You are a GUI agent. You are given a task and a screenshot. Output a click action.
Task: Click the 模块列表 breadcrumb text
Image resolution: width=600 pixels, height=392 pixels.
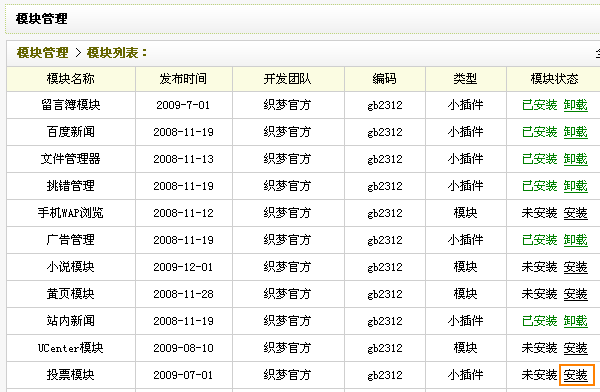[112, 53]
